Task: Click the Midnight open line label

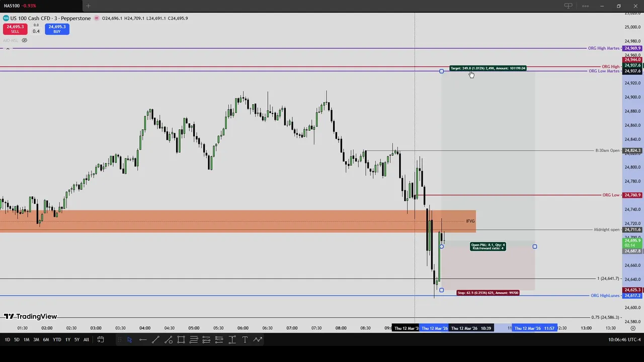Action: [607, 230]
